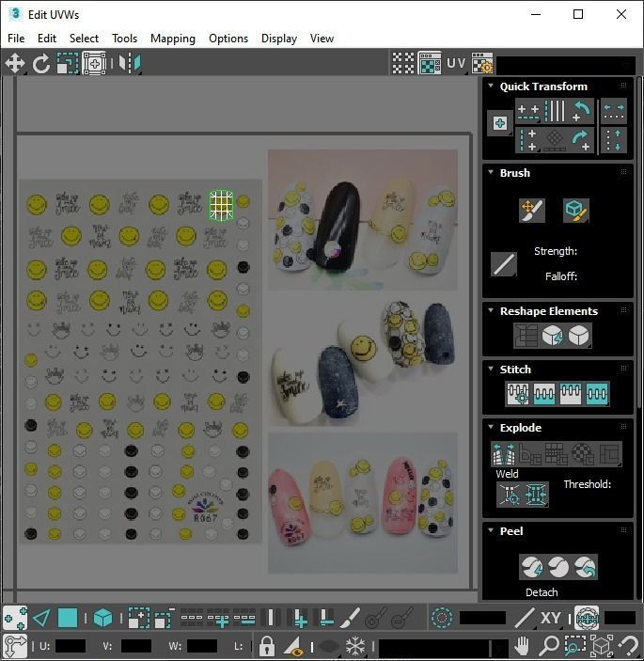Collapse the Stitch rollout
Image resolution: width=644 pixels, height=661 pixels.
[491, 369]
